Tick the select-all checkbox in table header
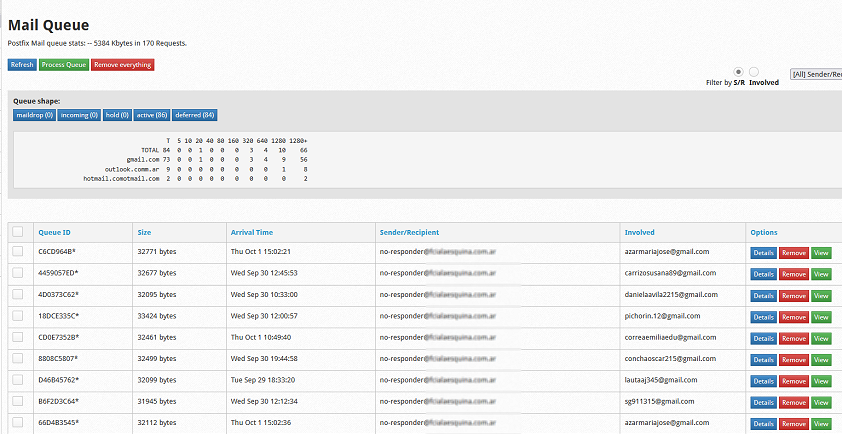842x434 pixels. click(18, 232)
